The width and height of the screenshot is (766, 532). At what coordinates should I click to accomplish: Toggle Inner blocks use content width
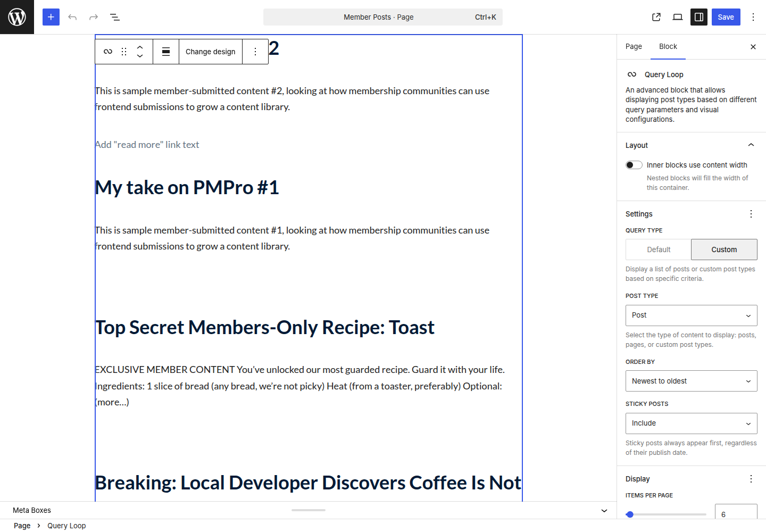[634, 165]
